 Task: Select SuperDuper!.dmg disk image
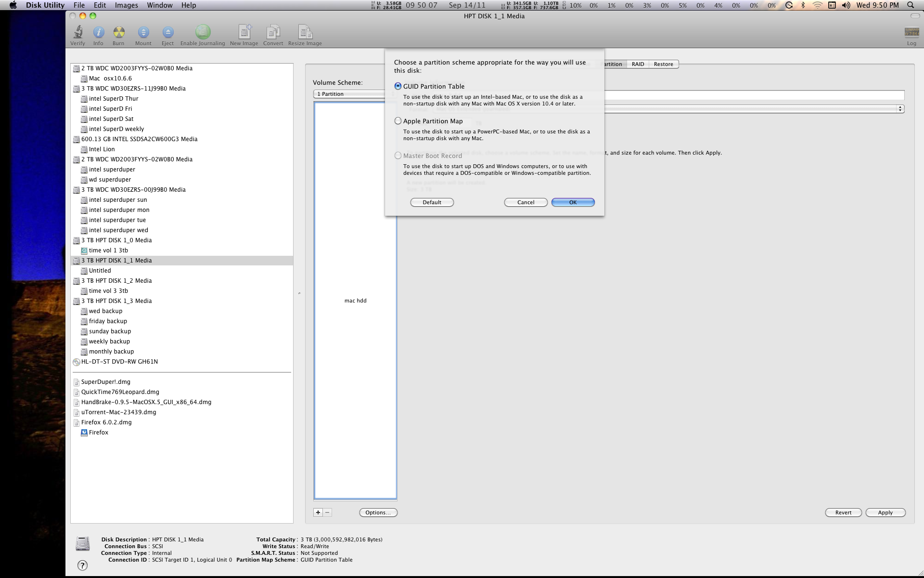105,382
